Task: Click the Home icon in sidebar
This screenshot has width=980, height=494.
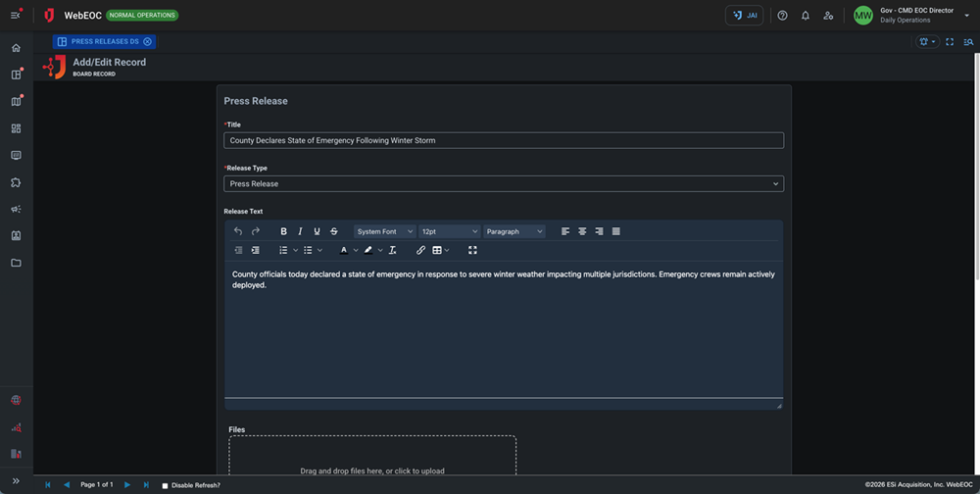Action: click(16, 48)
